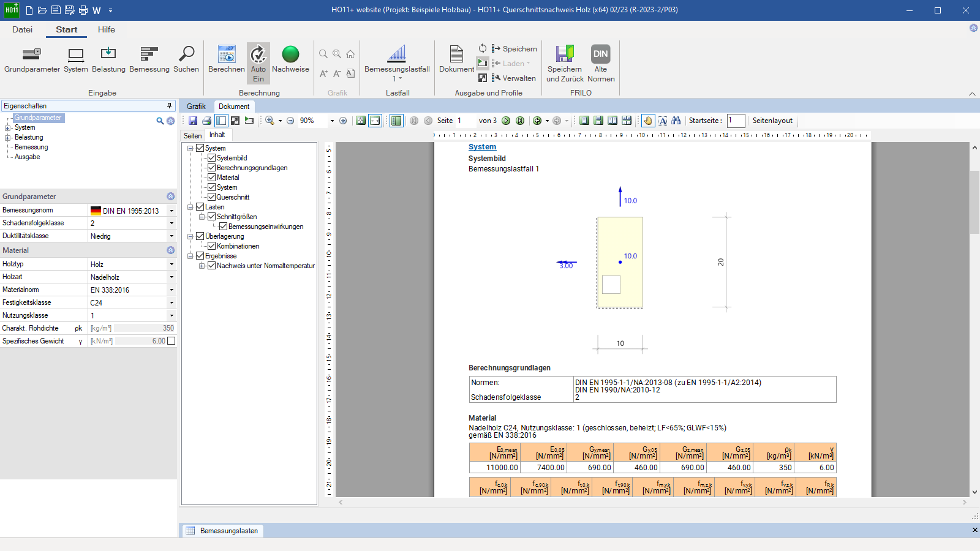Toggle the Berechnungsgrundlagen checkbox
The image size is (980, 551).
[x=211, y=168]
